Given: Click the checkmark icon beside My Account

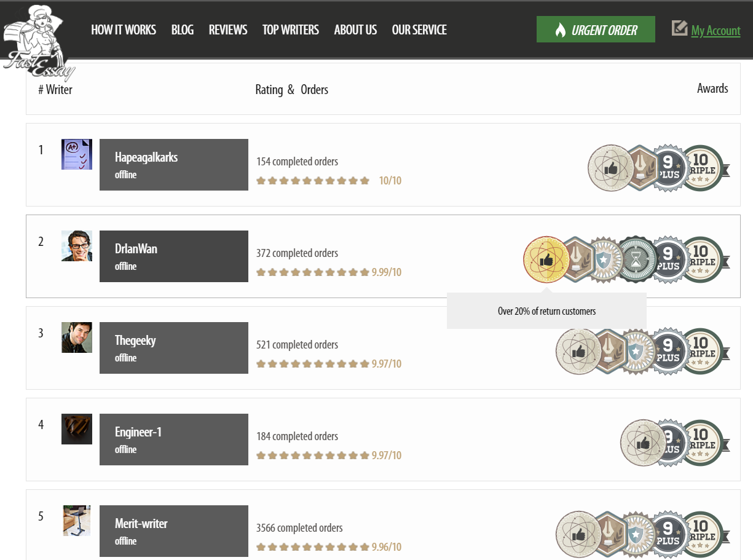Looking at the screenshot, I should [x=679, y=28].
